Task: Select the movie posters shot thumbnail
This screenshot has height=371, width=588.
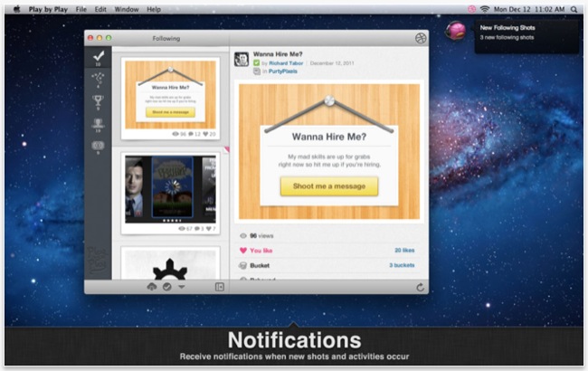Action: [x=170, y=189]
